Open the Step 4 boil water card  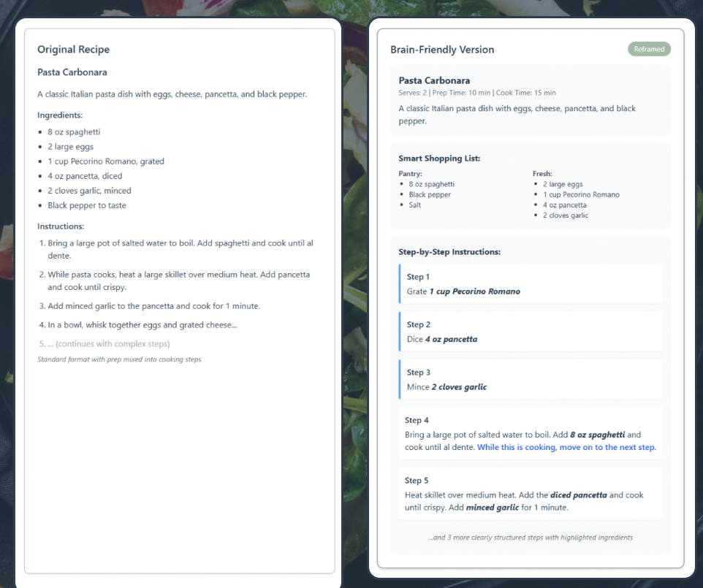pos(531,433)
